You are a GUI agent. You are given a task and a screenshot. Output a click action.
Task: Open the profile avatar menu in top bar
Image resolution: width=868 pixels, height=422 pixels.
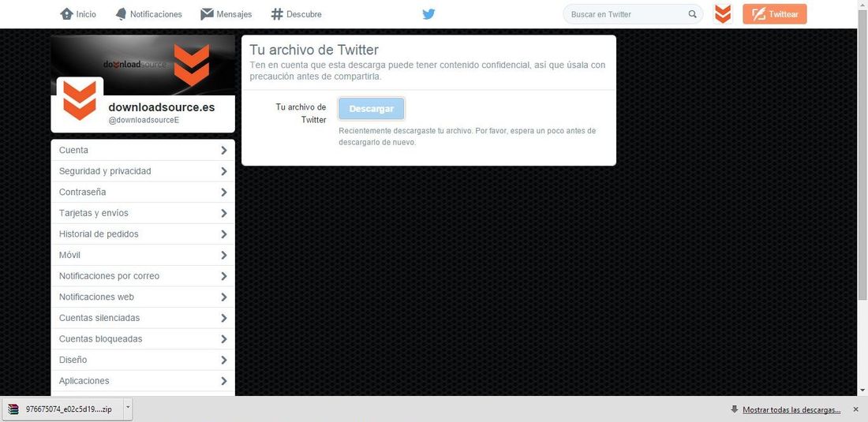[x=722, y=14]
